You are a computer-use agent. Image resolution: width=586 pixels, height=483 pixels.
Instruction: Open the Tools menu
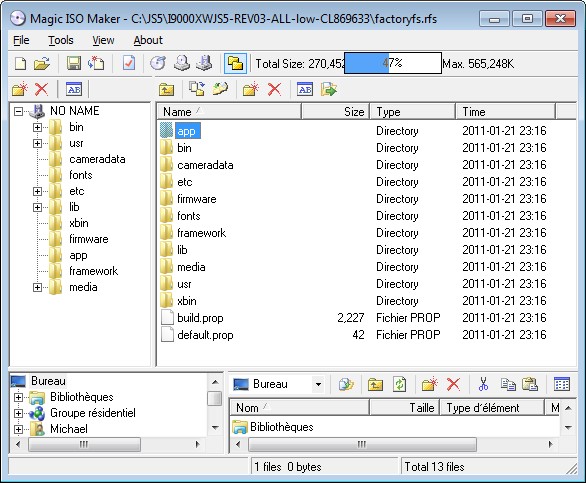(x=61, y=40)
